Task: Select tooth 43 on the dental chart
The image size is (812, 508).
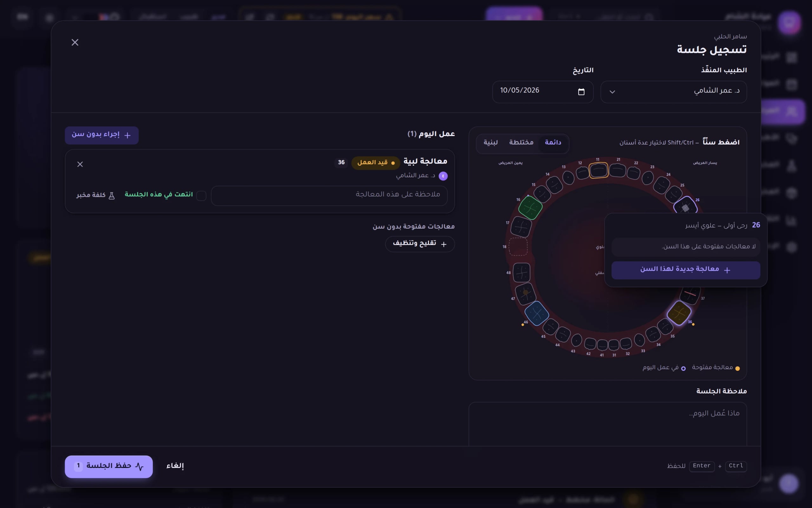Action: click(x=576, y=340)
